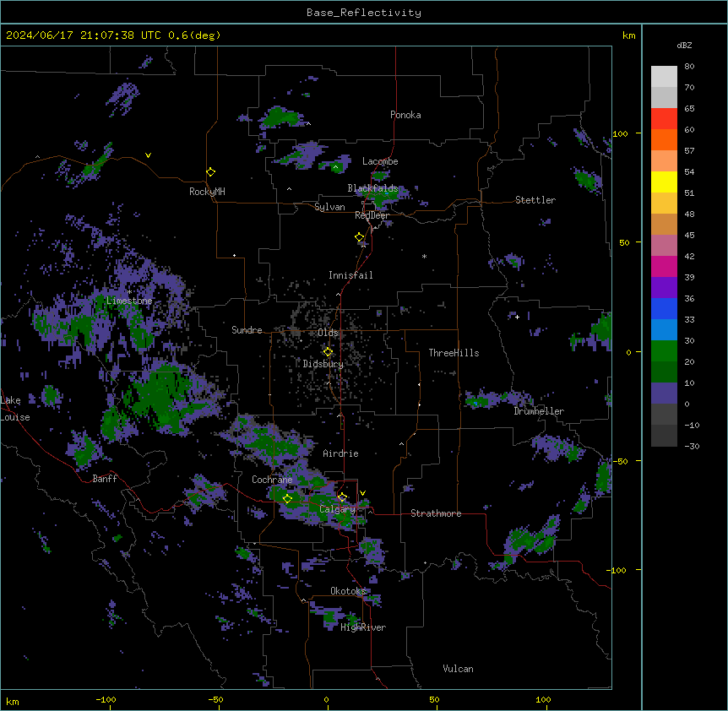Screen dimensions: 728x711
Task: Select the yellow diamond marker below Cochrane label
Action: 287,498
